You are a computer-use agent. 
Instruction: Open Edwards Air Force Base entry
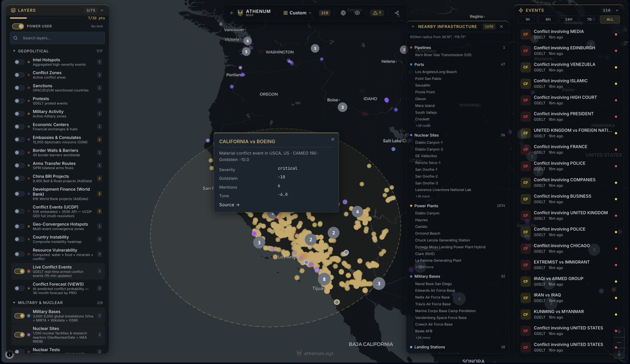pyautogui.click(x=435, y=291)
